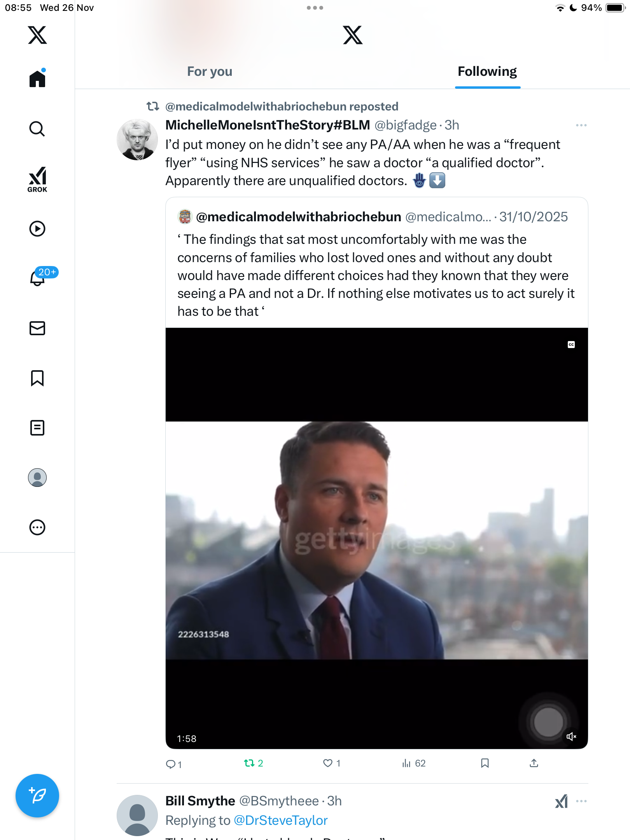The image size is (630, 840).
Task: Toggle closed captions on the video
Action: (571, 345)
